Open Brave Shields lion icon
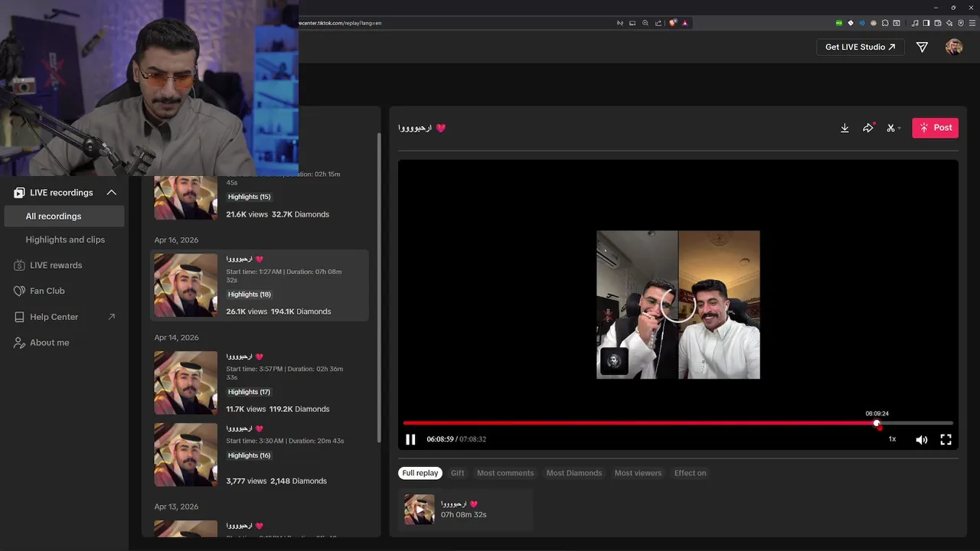The height and width of the screenshot is (551, 980). [x=673, y=23]
